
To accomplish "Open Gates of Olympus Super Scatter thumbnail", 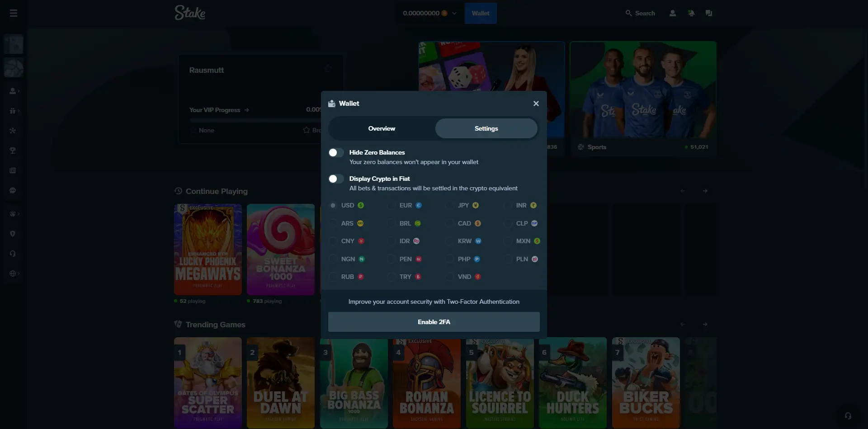I will click(208, 382).
